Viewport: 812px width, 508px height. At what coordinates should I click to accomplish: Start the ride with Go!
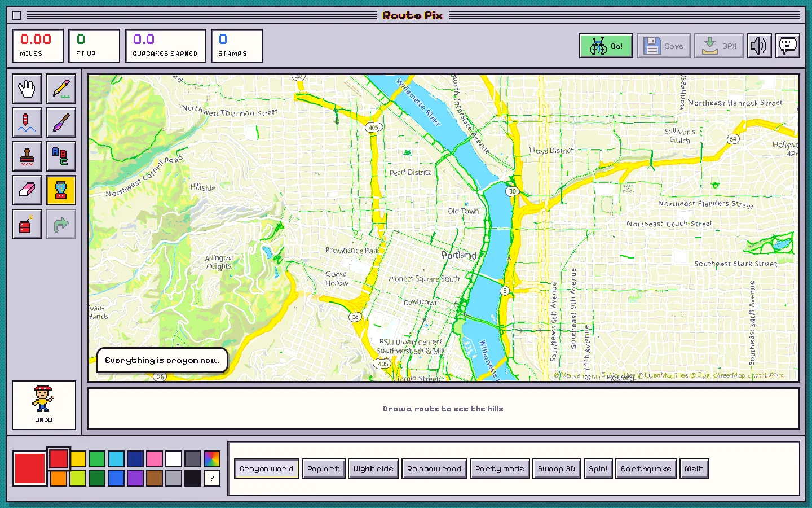click(x=606, y=46)
